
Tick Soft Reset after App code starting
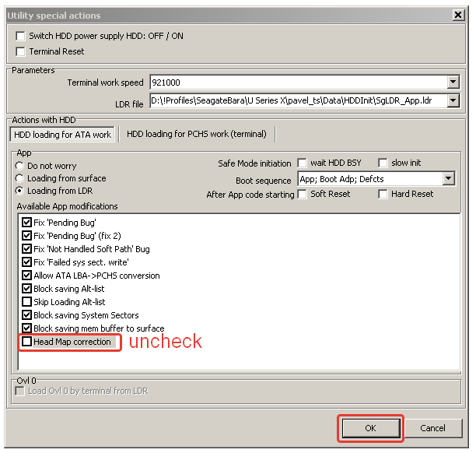(x=303, y=194)
